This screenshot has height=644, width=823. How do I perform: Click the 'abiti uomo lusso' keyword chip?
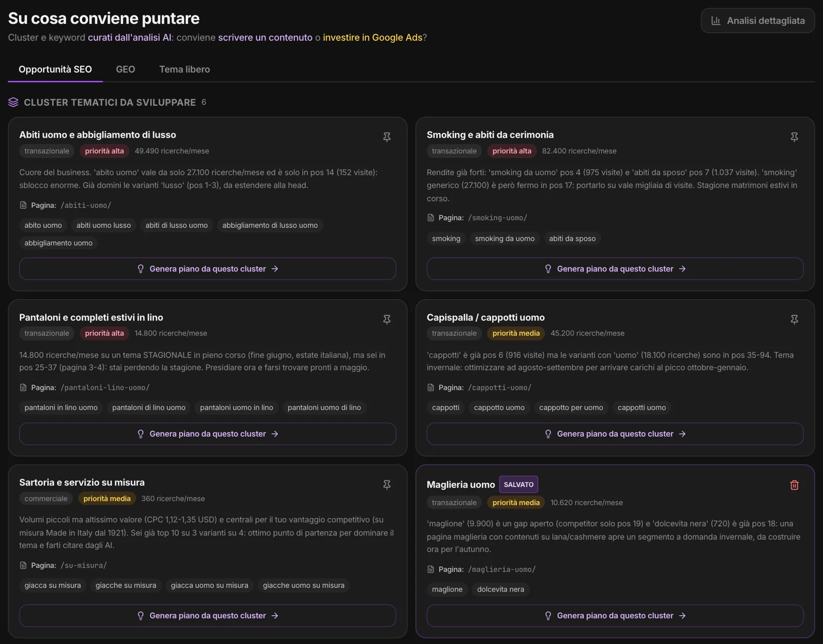point(104,225)
